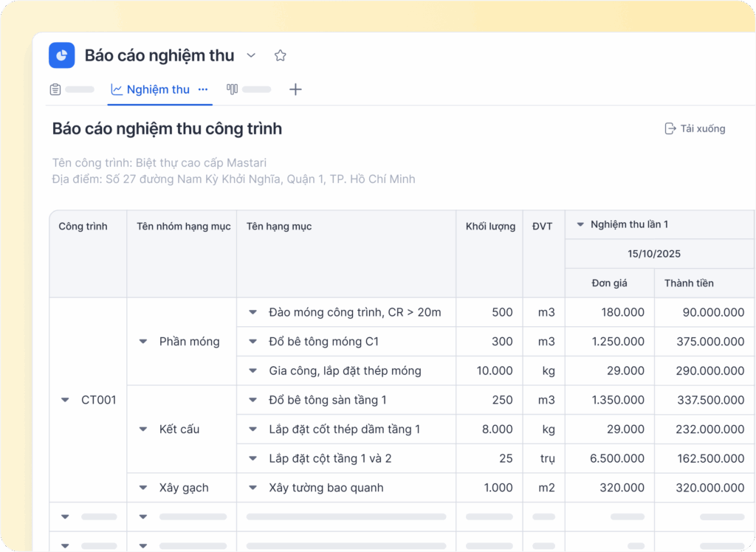This screenshot has height=552, width=756.
Task: Click the three dots on Nghiệm thu tab
Action: pyautogui.click(x=203, y=89)
